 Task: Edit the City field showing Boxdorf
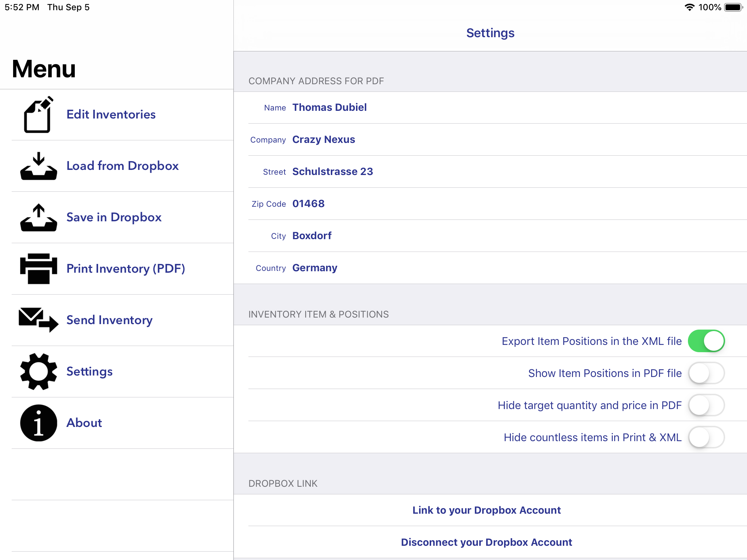pyautogui.click(x=312, y=236)
